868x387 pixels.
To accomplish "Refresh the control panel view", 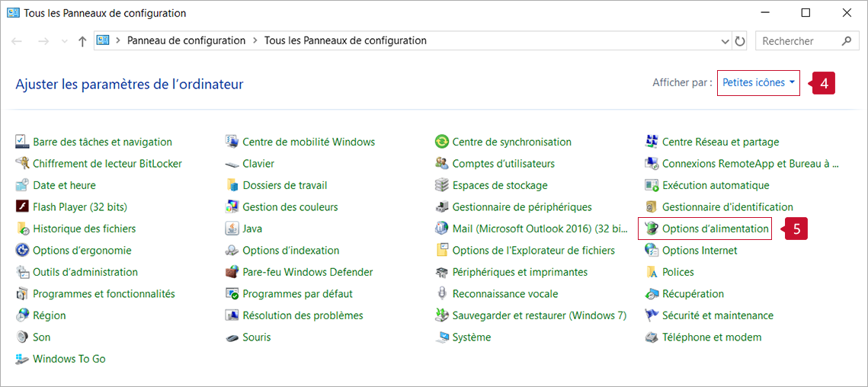I will click(x=739, y=41).
